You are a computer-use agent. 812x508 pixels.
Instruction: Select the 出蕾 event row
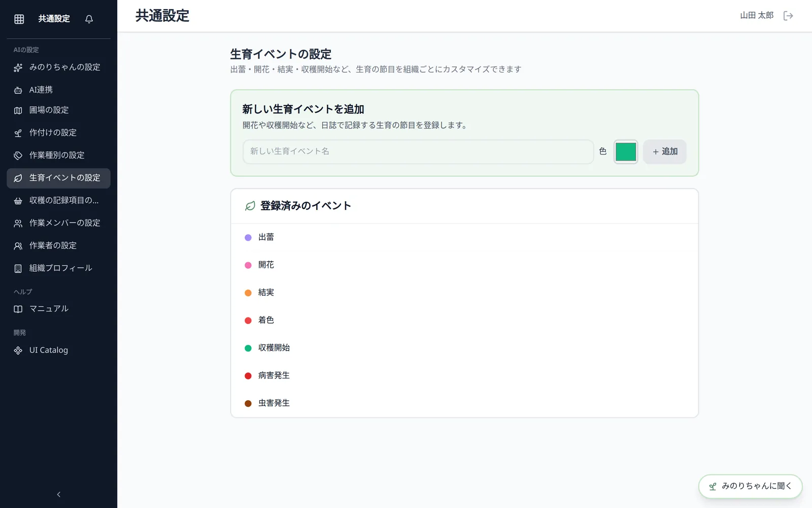point(464,237)
